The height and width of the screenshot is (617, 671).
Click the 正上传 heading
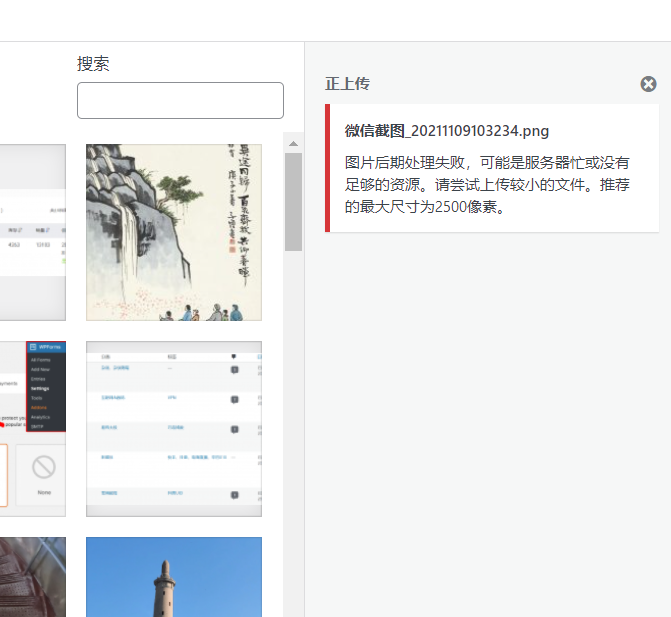(x=347, y=84)
